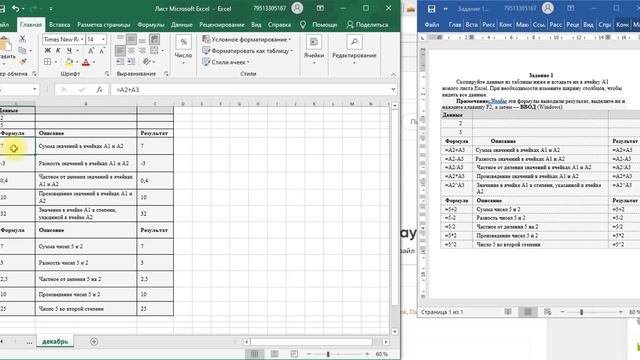Image resolution: width=640 pixels, height=360 pixels.
Task: Open Условное форматирование dropdown
Action: click(x=247, y=39)
